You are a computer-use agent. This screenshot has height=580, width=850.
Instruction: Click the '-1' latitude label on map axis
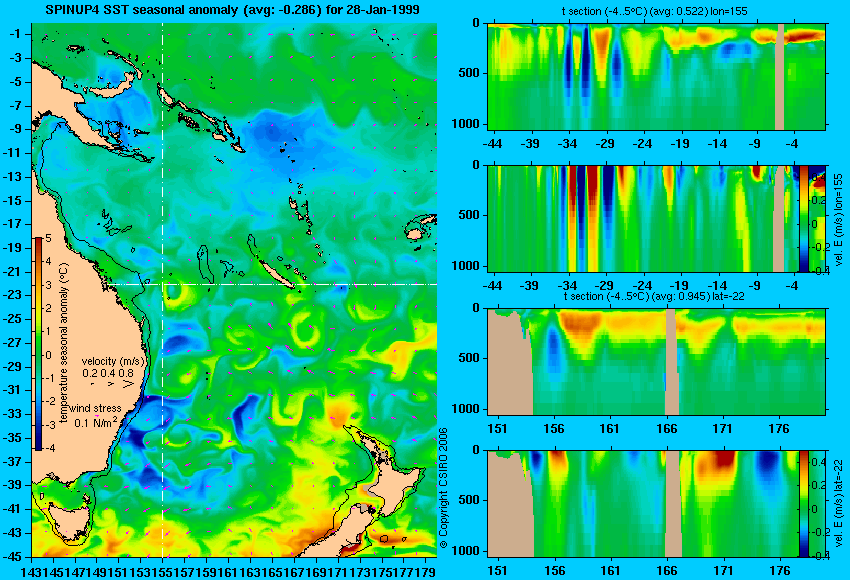point(15,34)
